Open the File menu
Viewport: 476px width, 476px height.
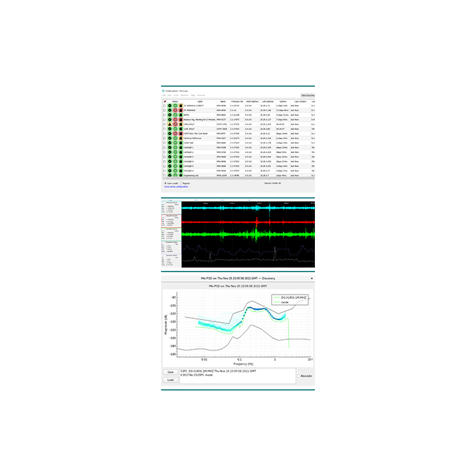coord(164,95)
